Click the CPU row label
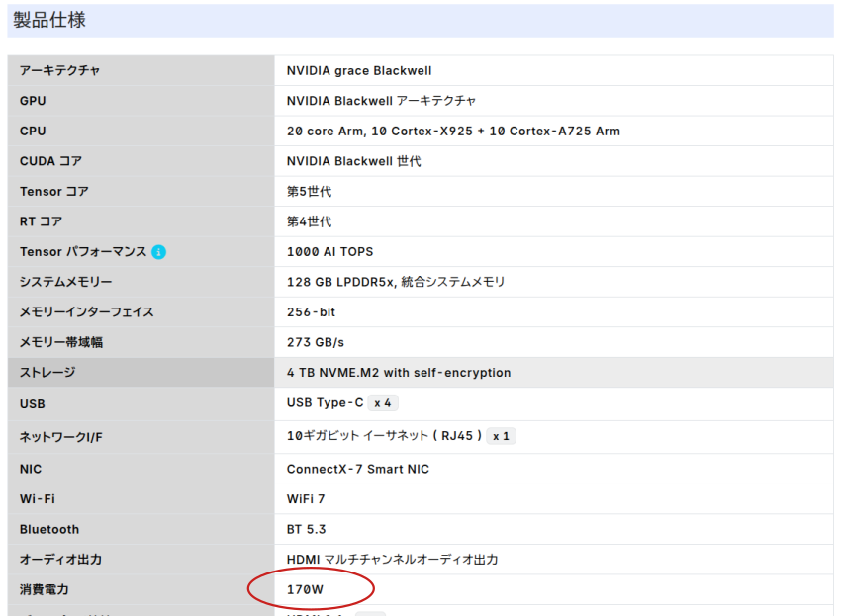This screenshot has height=616, width=845. tap(33, 131)
